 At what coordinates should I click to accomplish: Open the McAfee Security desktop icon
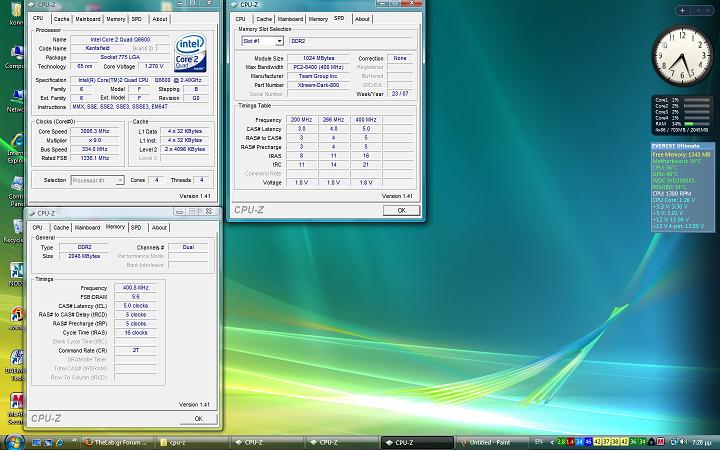click(16, 409)
